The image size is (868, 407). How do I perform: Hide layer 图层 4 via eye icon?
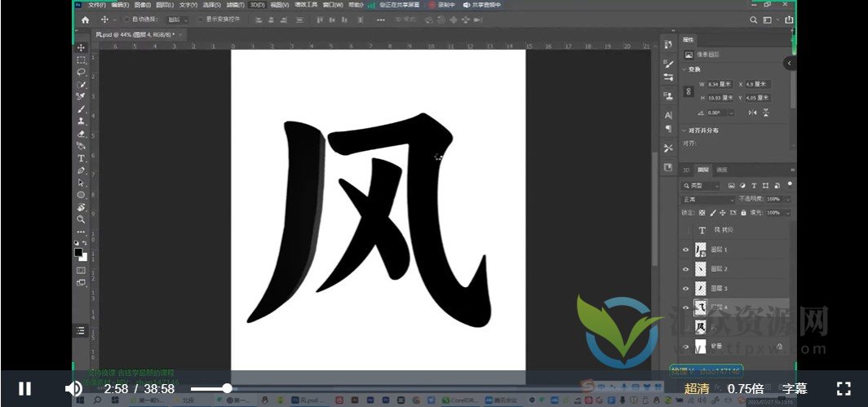(x=686, y=307)
